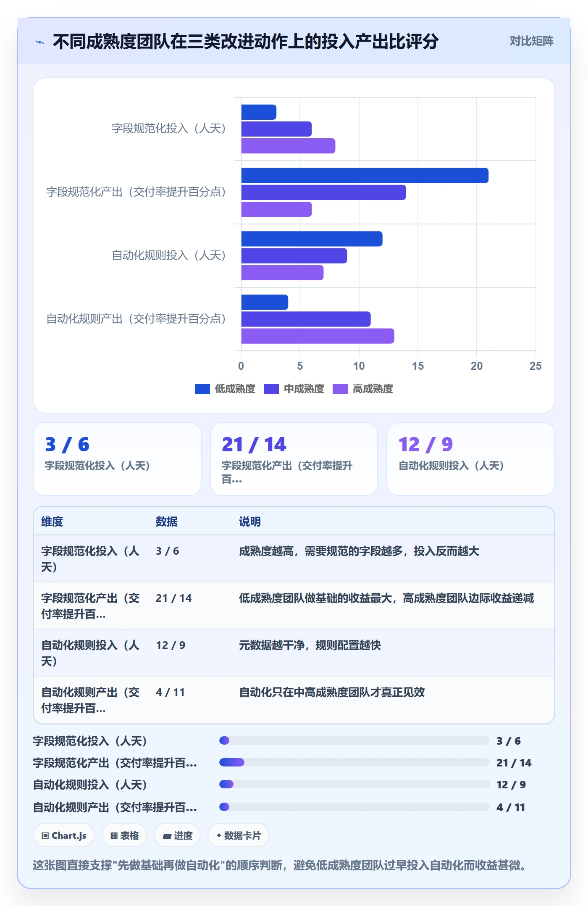Toggle the 低成熟度 legend color swatch

tap(202, 389)
